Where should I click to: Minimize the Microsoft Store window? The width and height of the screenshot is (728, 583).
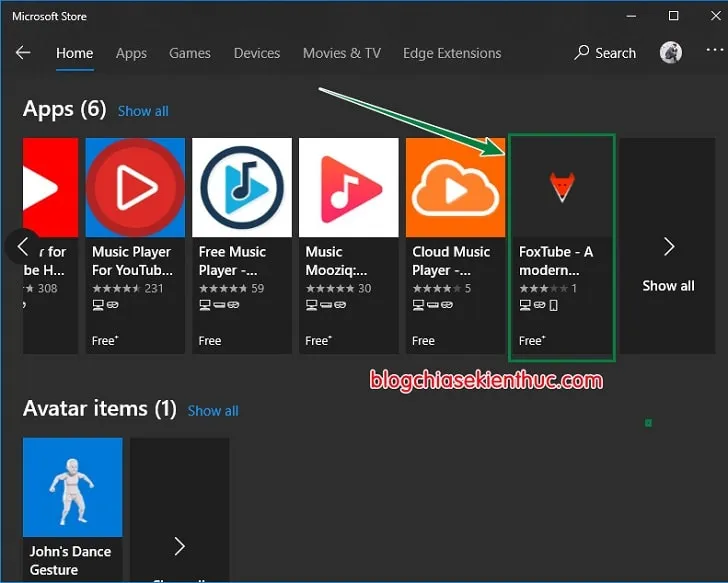click(x=631, y=16)
